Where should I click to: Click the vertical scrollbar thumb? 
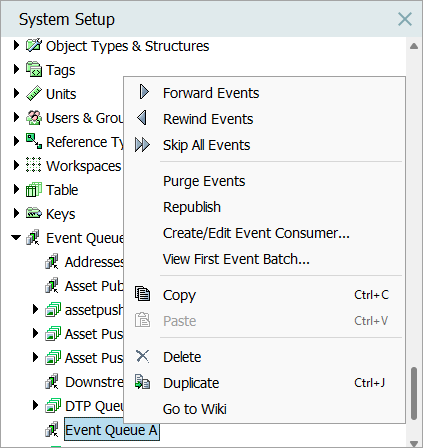(x=414, y=393)
